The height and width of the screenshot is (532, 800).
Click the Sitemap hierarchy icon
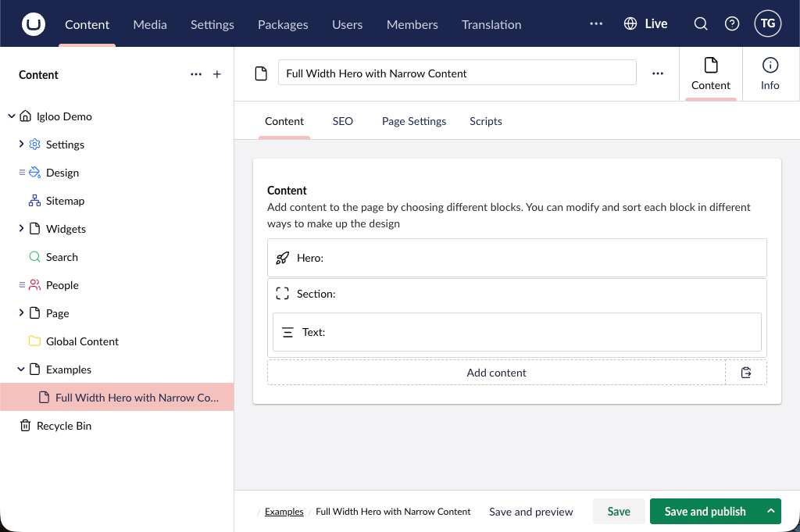[34, 201]
